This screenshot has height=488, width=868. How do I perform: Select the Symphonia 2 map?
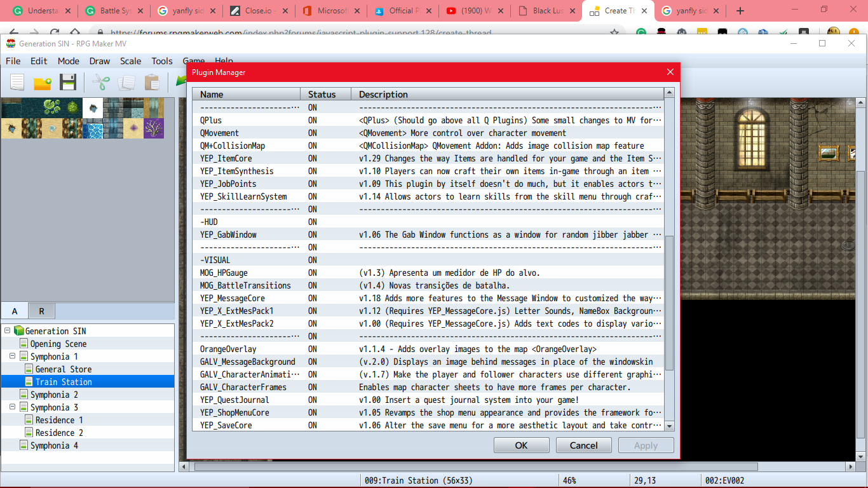[54, 395]
